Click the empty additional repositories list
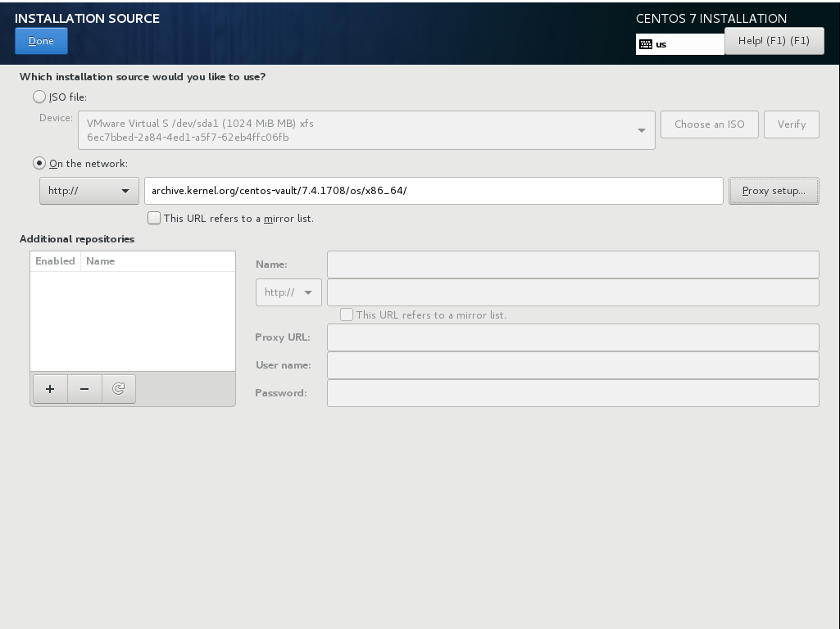840x629 pixels. pos(133,321)
